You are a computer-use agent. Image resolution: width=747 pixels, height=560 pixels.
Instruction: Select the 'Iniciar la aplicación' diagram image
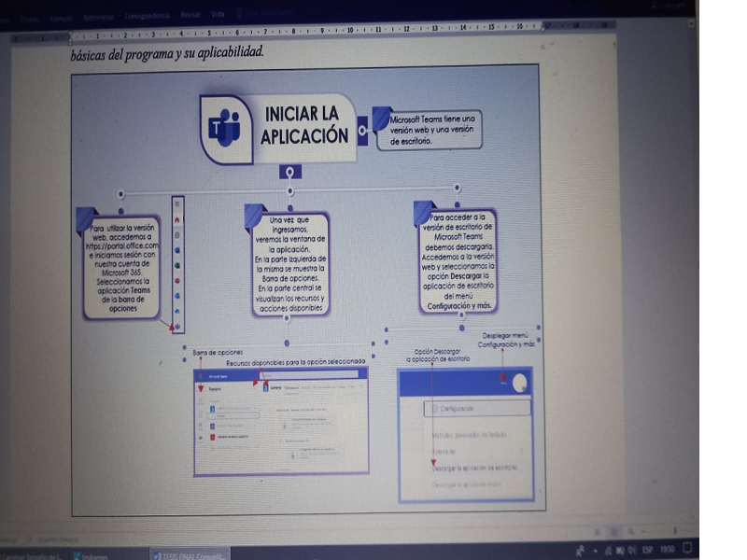pos(308,289)
